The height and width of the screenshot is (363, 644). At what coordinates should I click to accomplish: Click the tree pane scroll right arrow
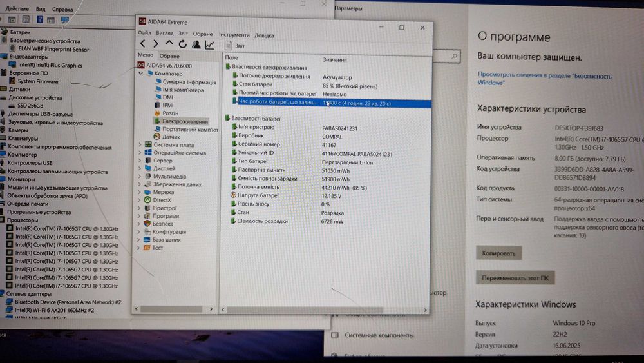[211, 309]
